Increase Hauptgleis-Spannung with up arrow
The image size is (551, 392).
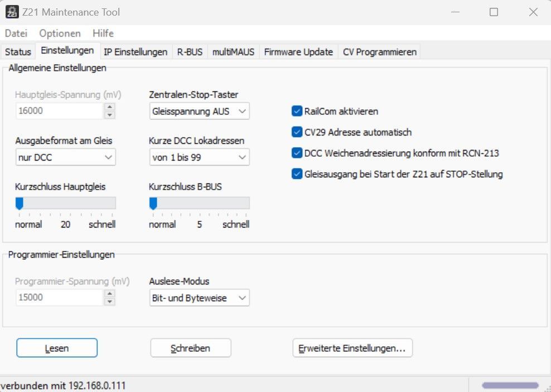click(110, 107)
